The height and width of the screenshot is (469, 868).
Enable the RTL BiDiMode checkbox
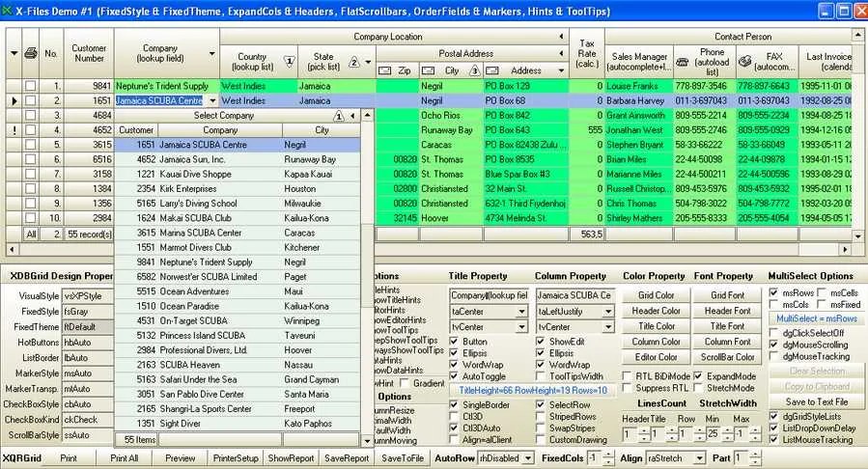coord(627,376)
